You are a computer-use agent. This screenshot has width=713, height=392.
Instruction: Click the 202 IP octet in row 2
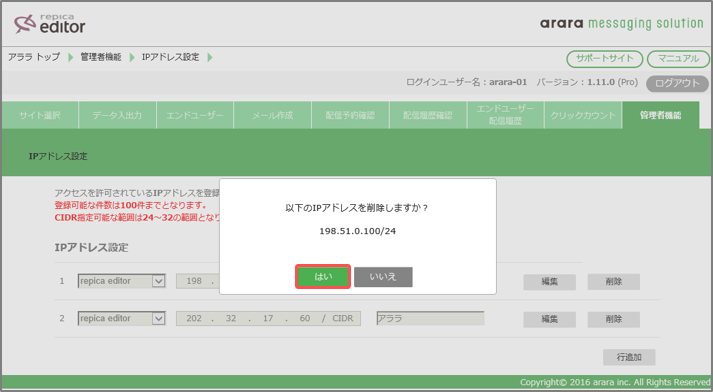coord(194,318)
